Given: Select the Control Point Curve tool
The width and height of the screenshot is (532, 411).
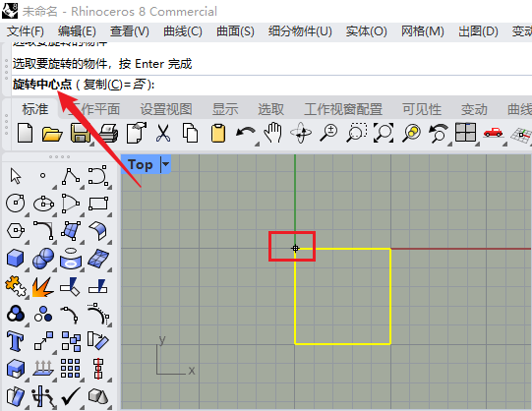Looking at the screenshot, I should [x=98, y=176].
